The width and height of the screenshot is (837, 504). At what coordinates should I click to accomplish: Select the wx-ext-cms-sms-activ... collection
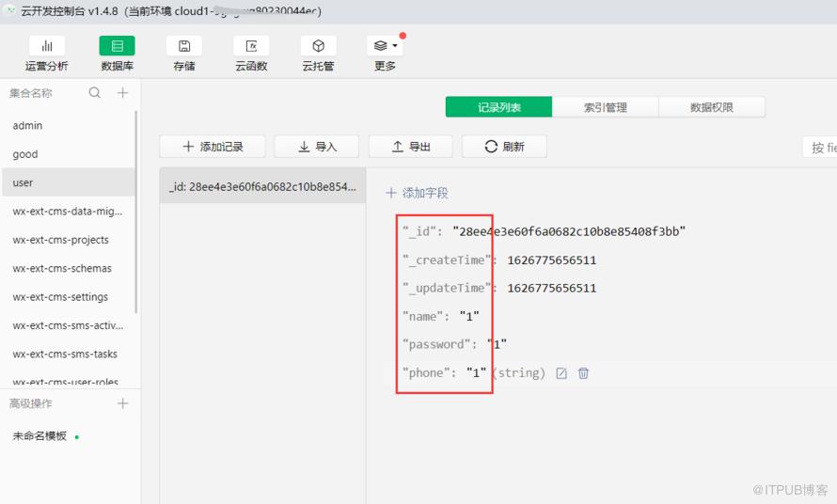[x=69, y=325]
